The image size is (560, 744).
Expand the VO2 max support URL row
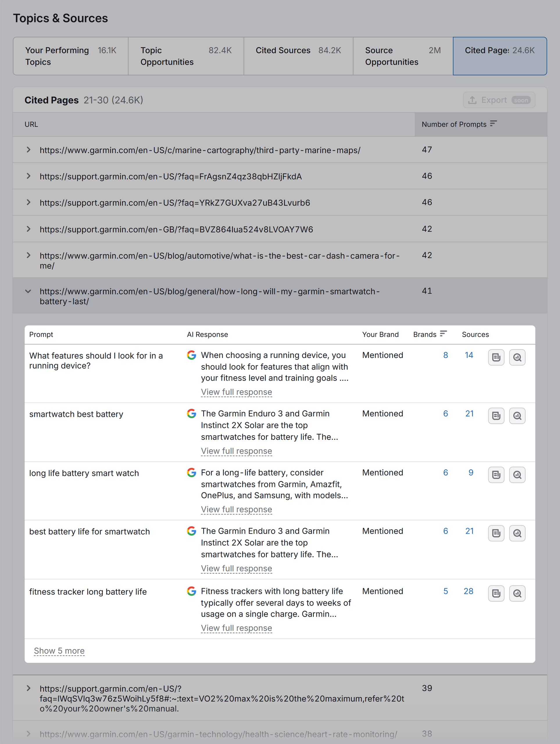pyautogui.click(x=28, y=688)
